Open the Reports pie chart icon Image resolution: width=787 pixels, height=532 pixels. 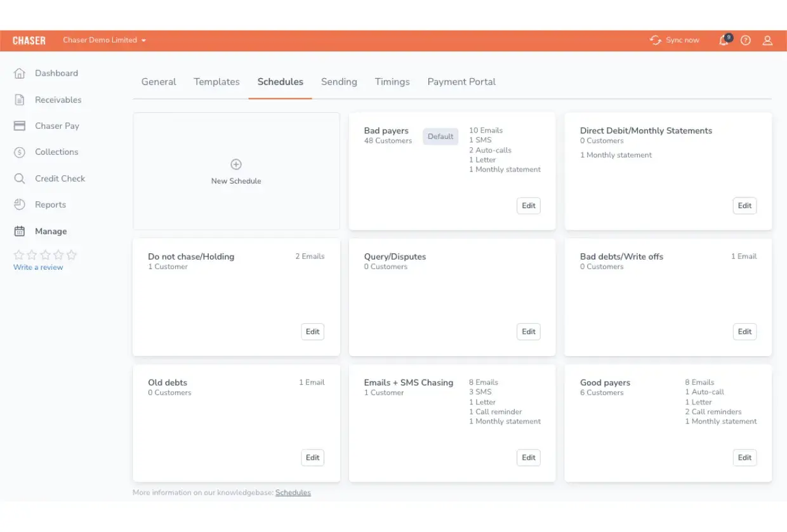tap(20, 204)
